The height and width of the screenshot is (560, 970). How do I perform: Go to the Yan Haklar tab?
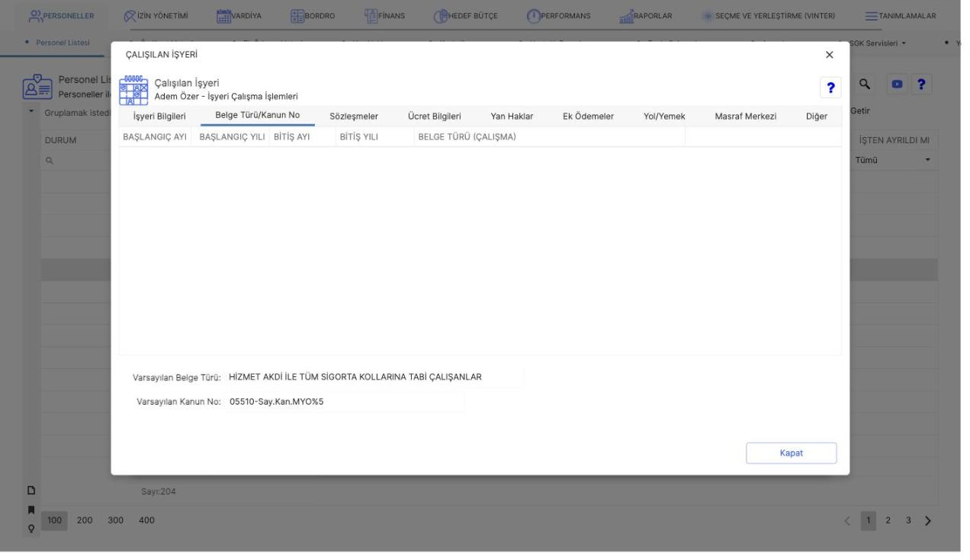[x=512, y=116]
